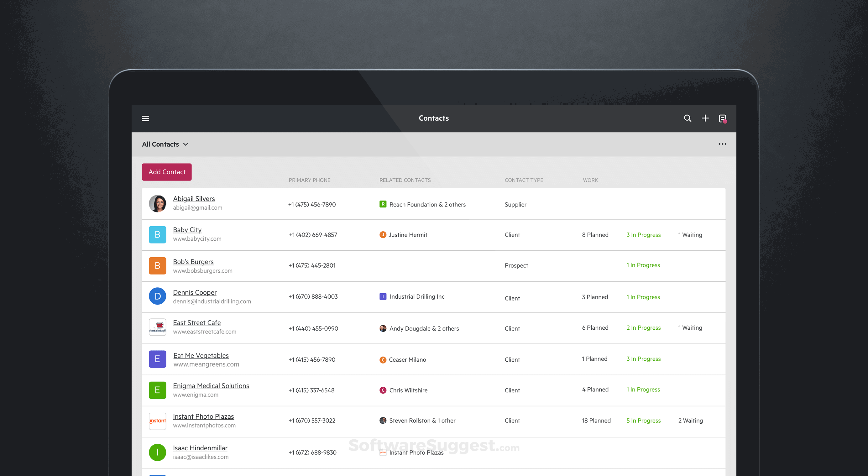Screen dimensions: 868x476
Task: Open Enigma Medical Solutions contact
Action: click(x=211, y=386)
